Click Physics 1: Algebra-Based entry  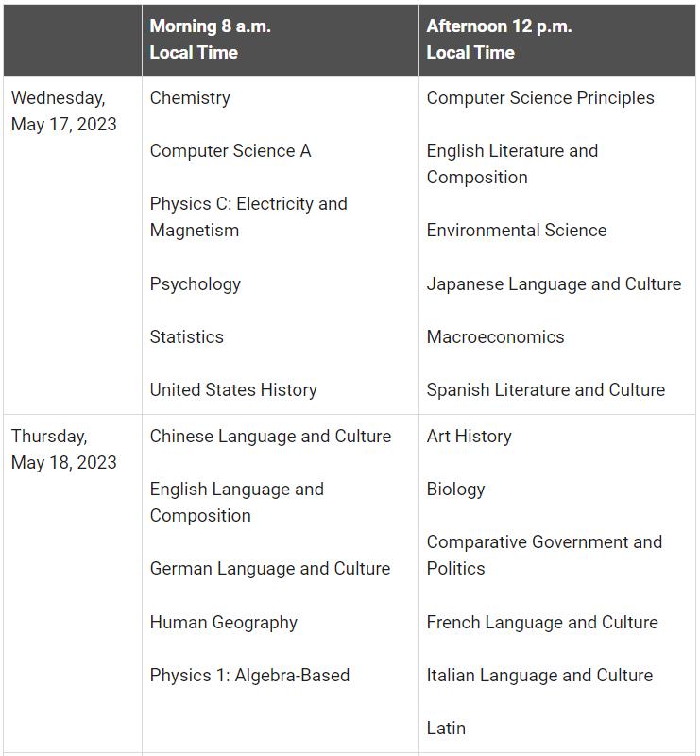[x=249, y=676]
